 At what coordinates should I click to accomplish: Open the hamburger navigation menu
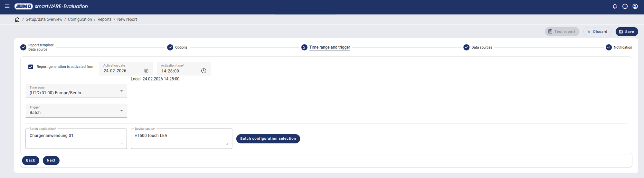(x=7, y=6)
